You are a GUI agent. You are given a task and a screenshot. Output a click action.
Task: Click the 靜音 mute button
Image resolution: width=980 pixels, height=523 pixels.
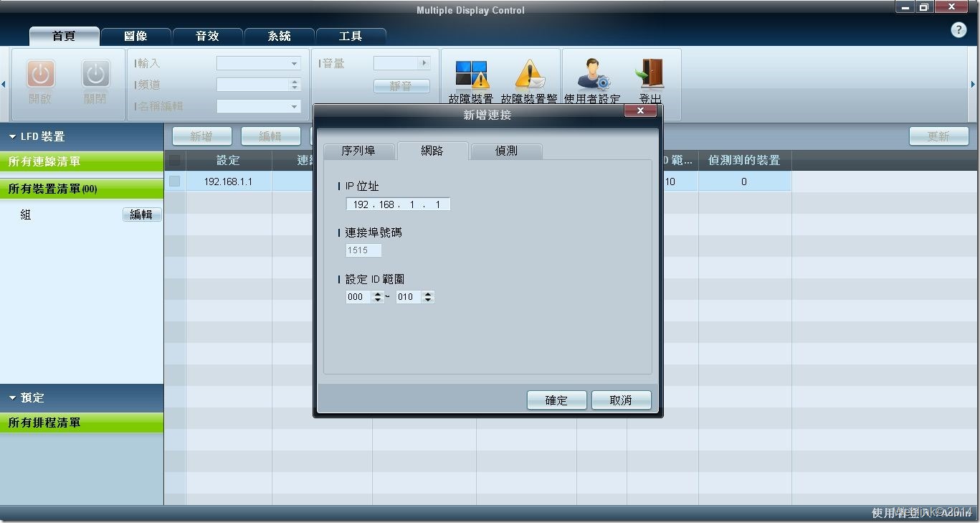pos(401,86)
